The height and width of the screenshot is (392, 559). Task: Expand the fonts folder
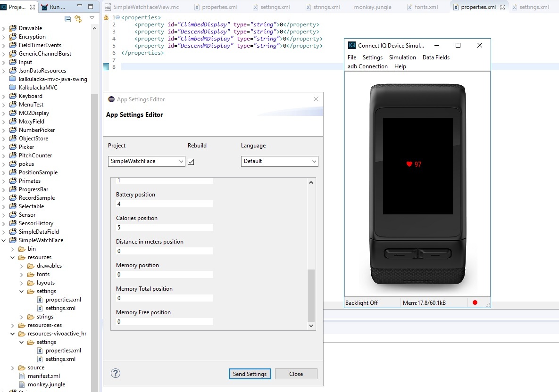click(x=21, y=275)
